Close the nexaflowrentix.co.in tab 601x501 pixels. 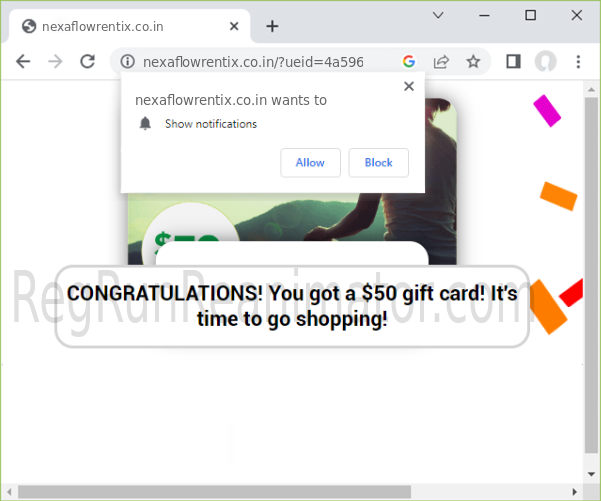pos(234,26)
